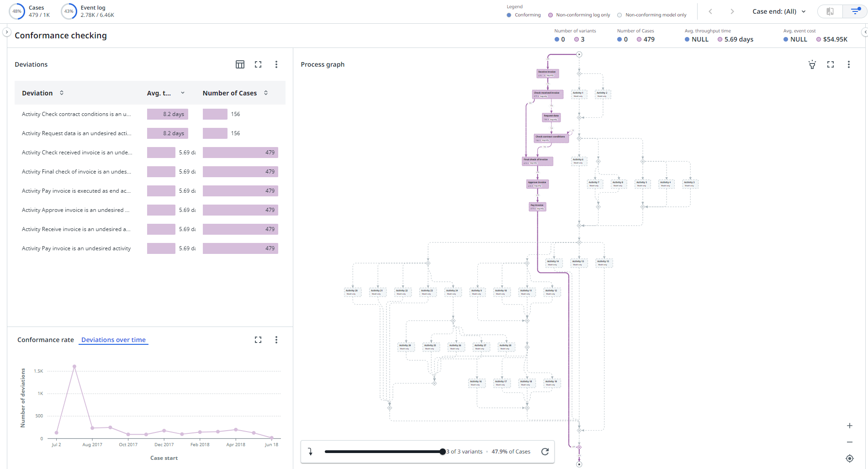This screenshot has height=469, width=868.
Task: Click the fit-to-screen target icon near zoom controls
Action: [850, 458]
